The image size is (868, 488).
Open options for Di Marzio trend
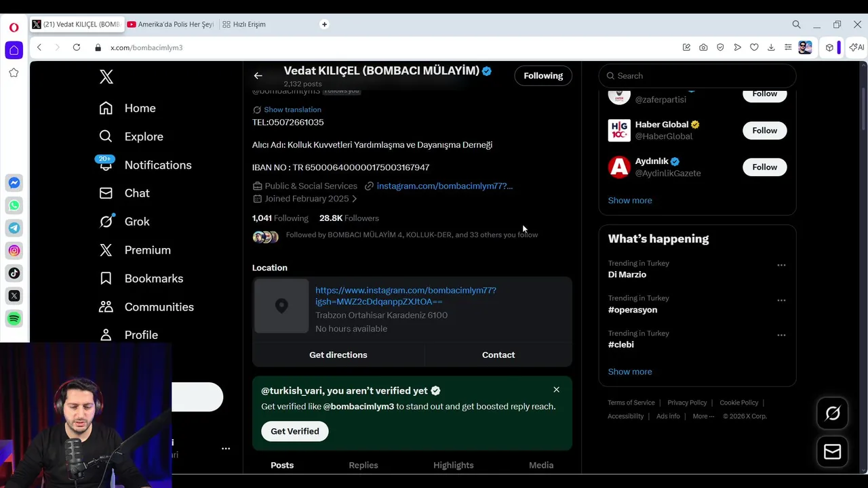click(x=781, y=265)
